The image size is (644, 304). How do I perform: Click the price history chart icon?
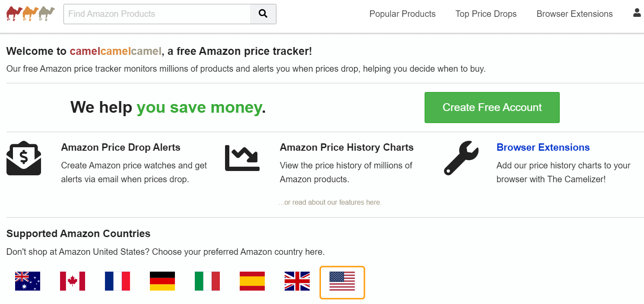(x=242, y=158)
